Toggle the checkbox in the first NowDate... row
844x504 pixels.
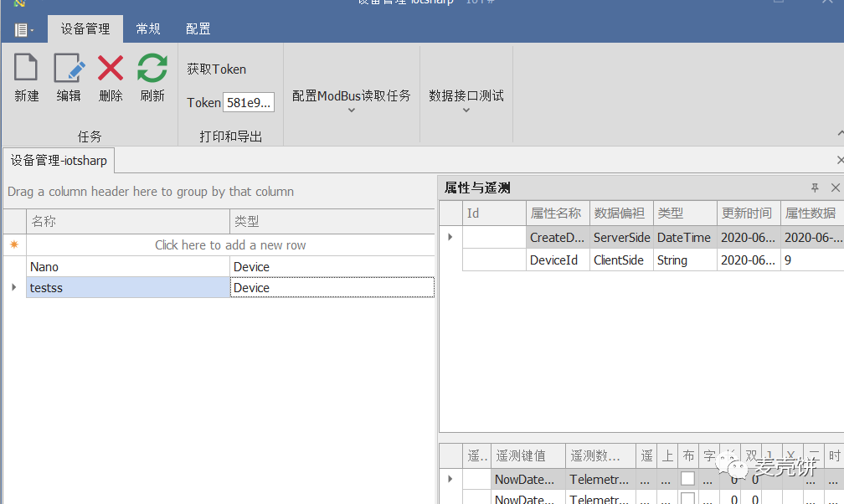tap(687, 478)
